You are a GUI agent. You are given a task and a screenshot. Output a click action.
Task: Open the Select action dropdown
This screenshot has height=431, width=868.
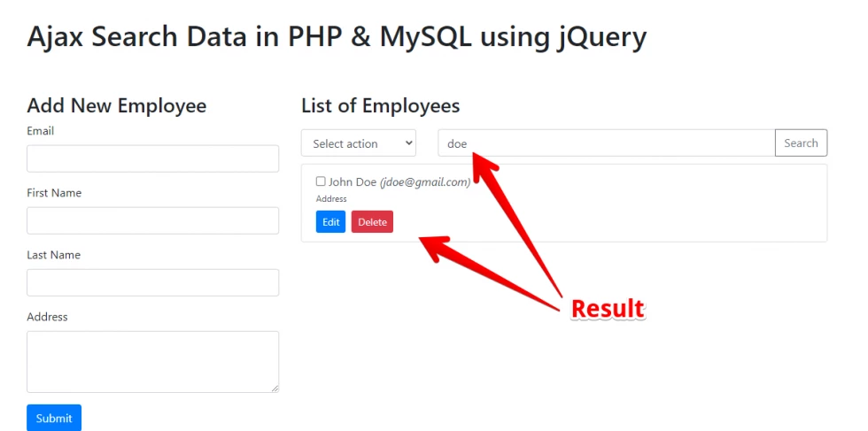(x=359, y=143)
